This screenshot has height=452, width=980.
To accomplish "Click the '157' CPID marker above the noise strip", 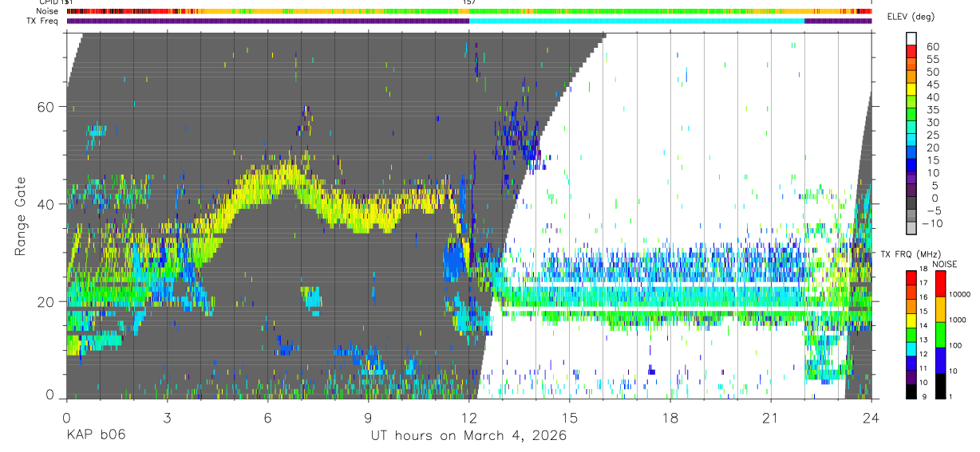I will click(469, 2).
